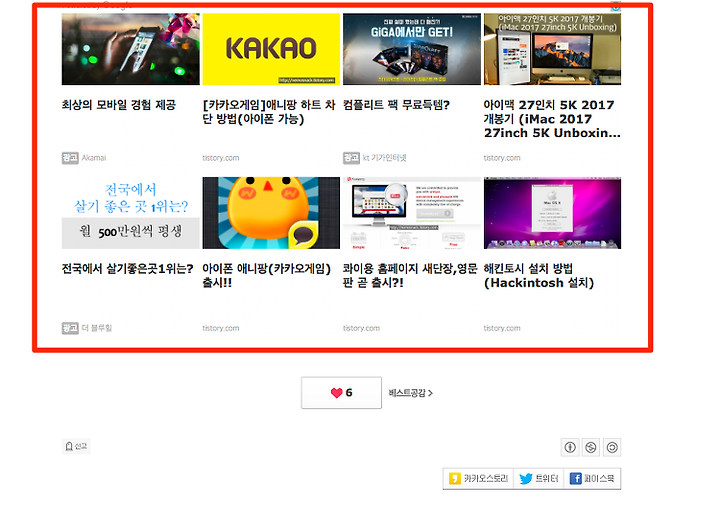Open the 'GiGA에서만 GET!' ad thumbnail
This screenshot has width=720, height=505.
click(x=411, y=49)
